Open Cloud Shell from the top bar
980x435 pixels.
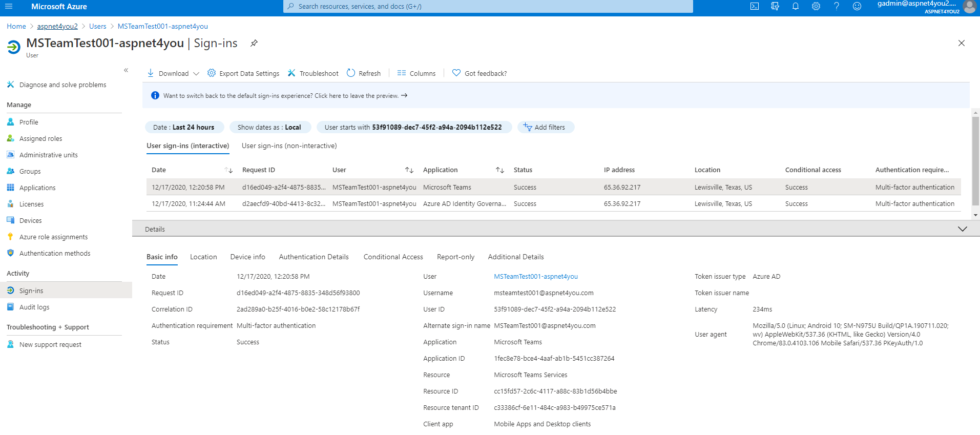pyautogui.click(x=755, y=7)
